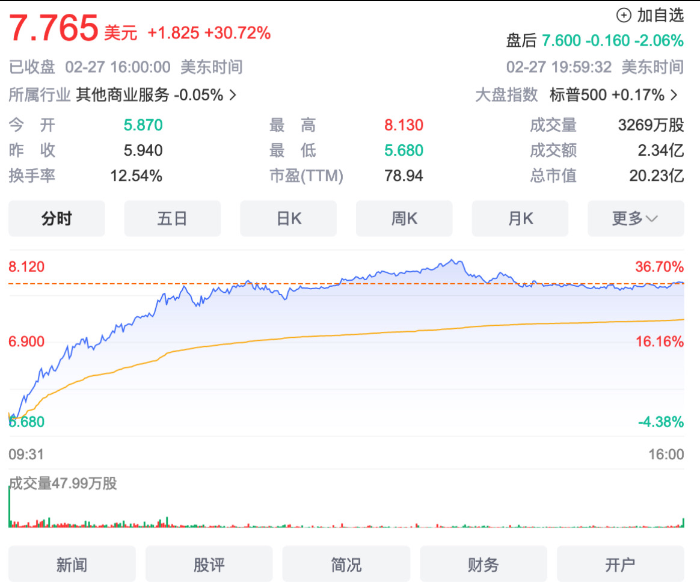Open the 股评 stock commentary section
The image size is (700, 588).
(209, 563)
